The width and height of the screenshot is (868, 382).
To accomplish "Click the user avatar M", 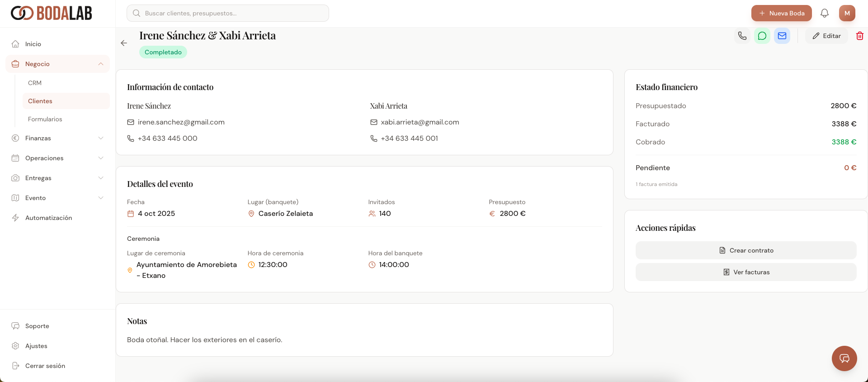I will point(847,13).
